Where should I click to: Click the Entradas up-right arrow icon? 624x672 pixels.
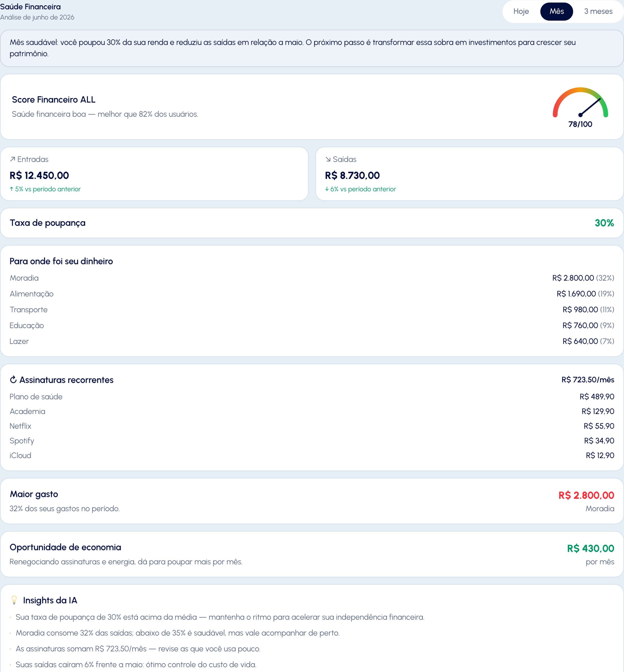[12, 159]
